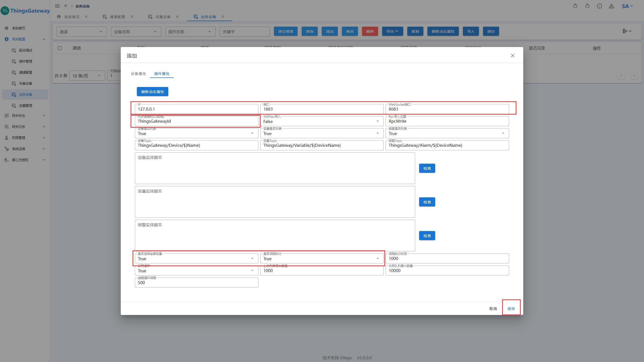Screen dimensions: 644x362
Task: Click 检查 next to 设备实体脚本
Action: click(427, 168)
